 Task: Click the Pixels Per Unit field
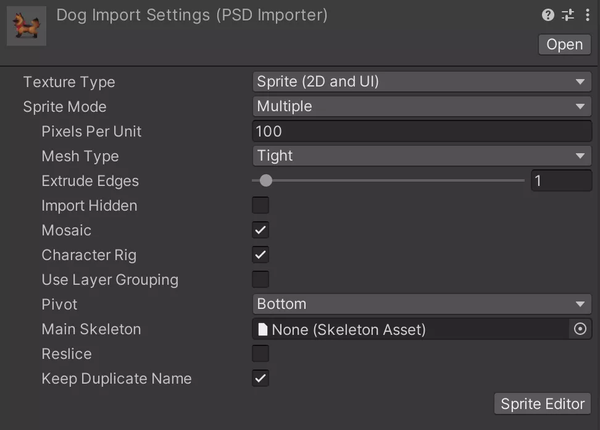[x=421, y=131]
